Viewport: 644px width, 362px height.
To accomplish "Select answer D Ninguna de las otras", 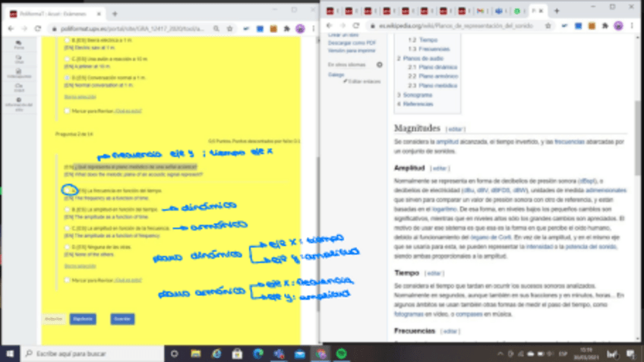I will point(67,247).
